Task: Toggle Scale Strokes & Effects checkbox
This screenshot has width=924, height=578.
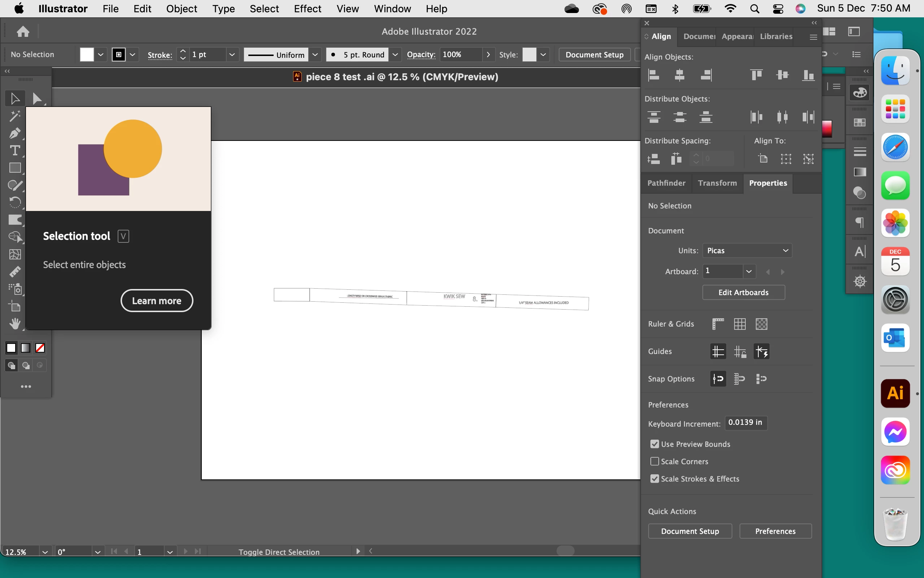Action: coord(655,479)
